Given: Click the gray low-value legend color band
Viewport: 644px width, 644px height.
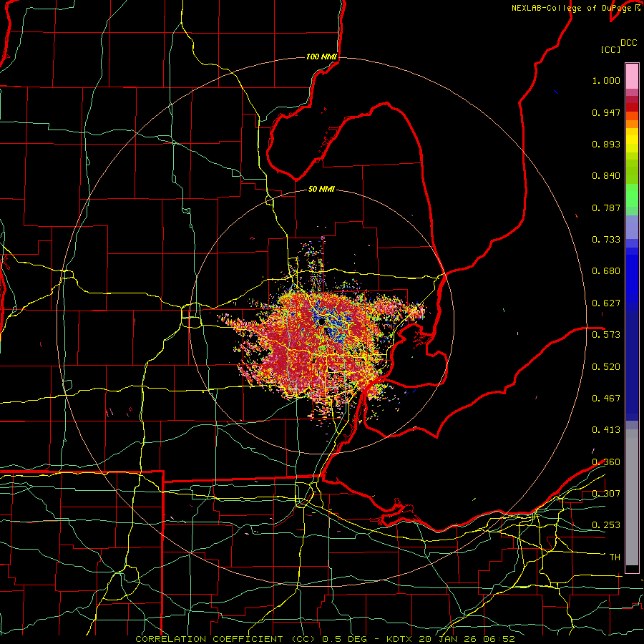Looking at the screenshot, I should (x=632, y=497).
